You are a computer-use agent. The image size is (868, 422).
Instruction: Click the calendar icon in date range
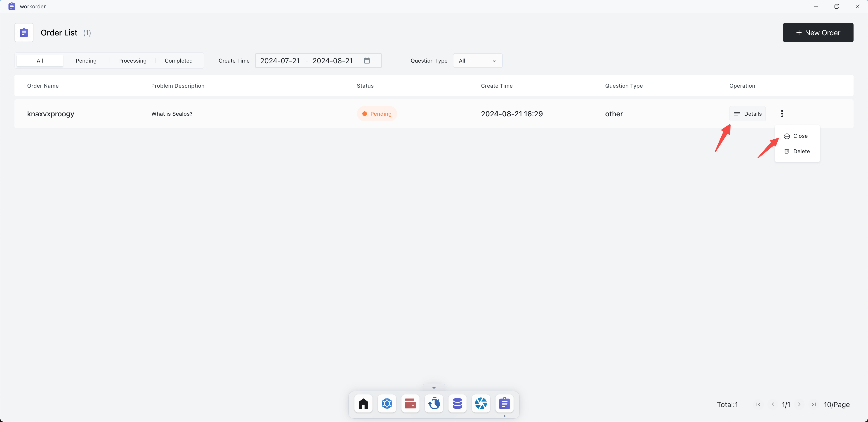pyautogui.click(x=367, y=61)
